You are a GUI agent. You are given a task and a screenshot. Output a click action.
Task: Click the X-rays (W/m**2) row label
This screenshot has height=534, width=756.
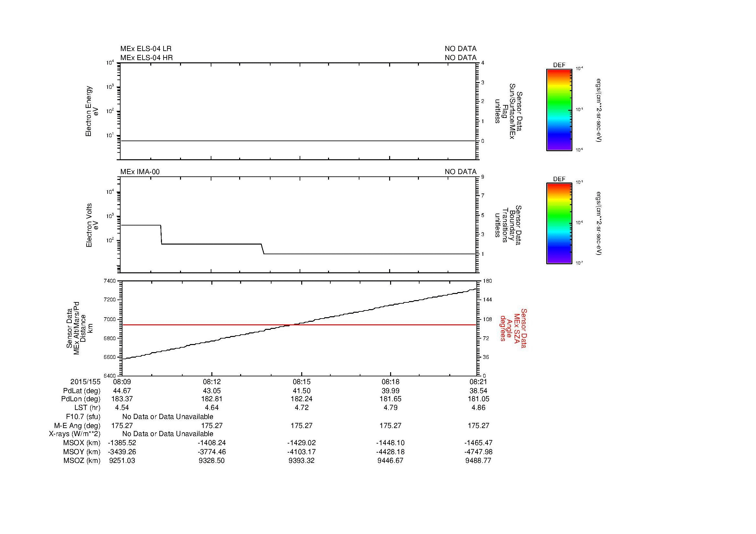(75, 434)
